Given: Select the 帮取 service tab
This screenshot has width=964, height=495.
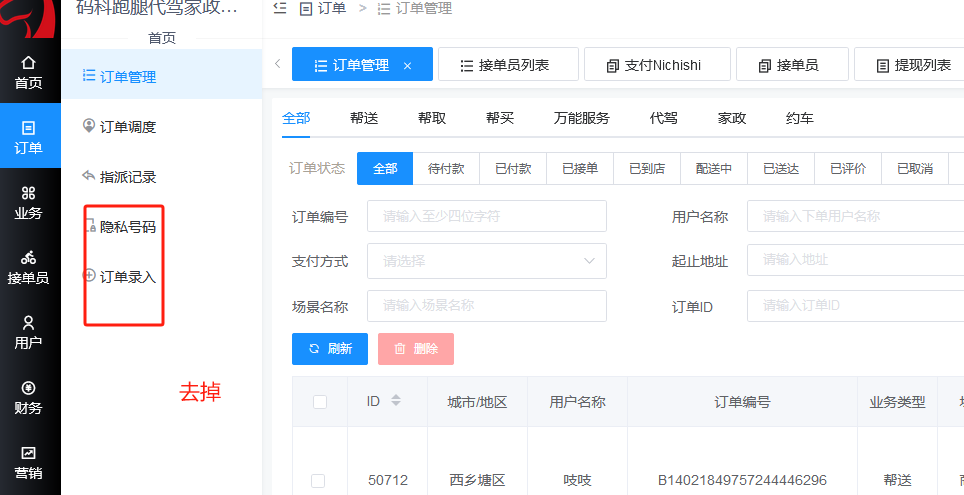Looking at the screenshot, I should click(432, 118).
